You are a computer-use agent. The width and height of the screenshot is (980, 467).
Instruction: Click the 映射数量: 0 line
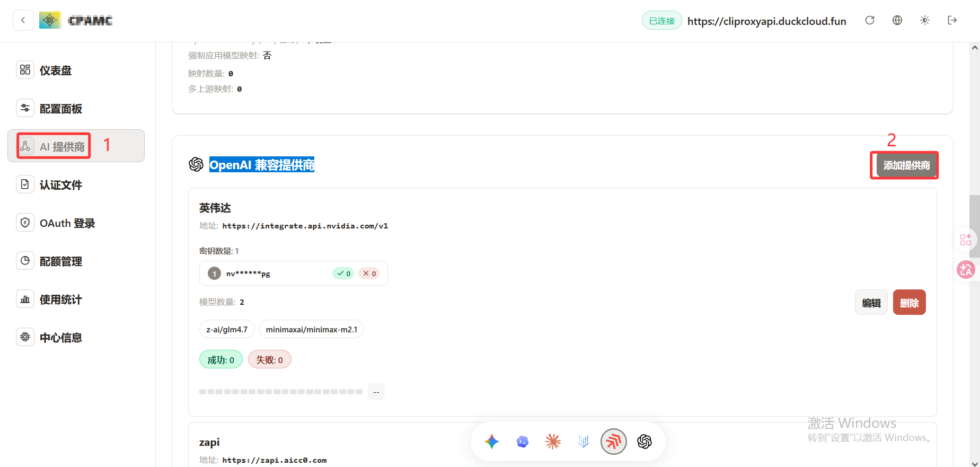pos(211,73)
